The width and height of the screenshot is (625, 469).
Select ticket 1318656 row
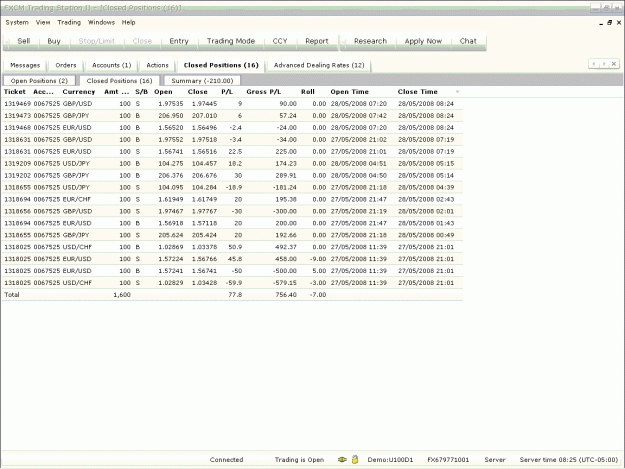(x=232, y=211)
